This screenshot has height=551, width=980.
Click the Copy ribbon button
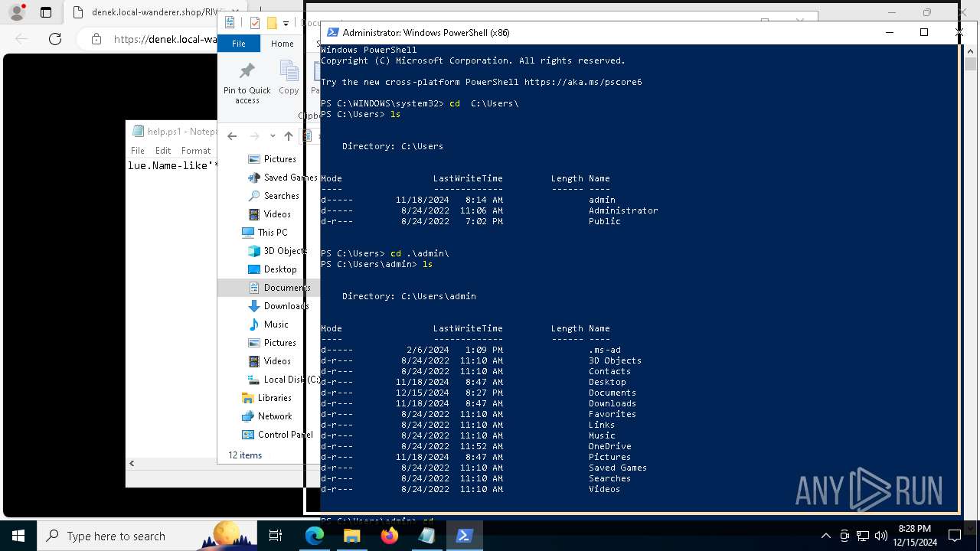289,78
